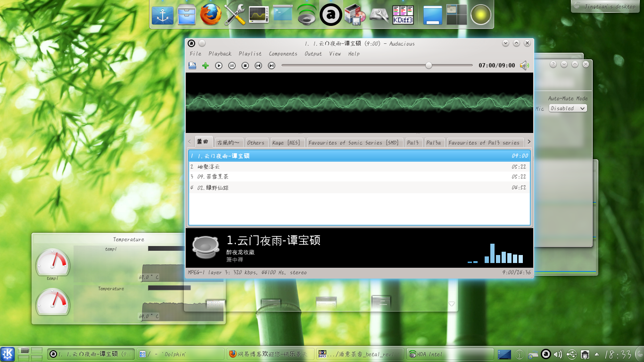Show more playlist tabs with right arrow

click(x=529, y=141)
